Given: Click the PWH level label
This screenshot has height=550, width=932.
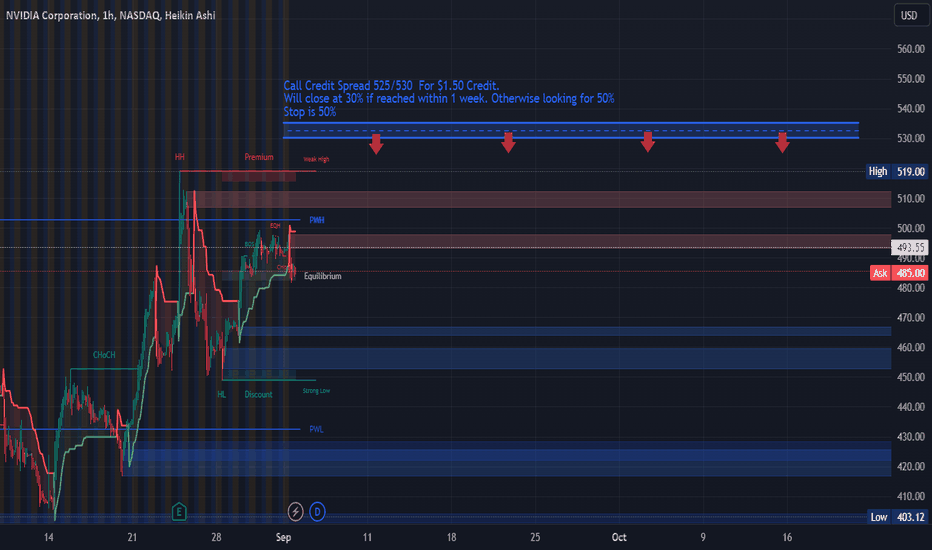Looking at the screenshot, I should tap(316, 220).
